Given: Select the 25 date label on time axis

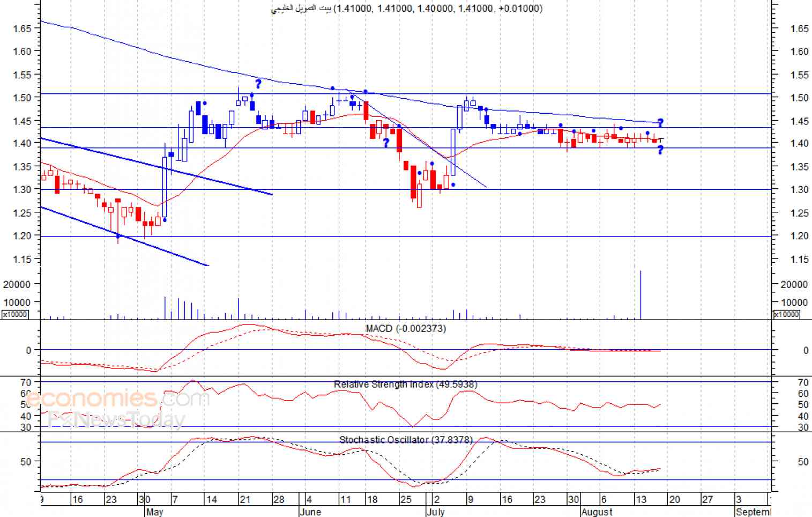Looking at the screenshot, I should point(406,499).
